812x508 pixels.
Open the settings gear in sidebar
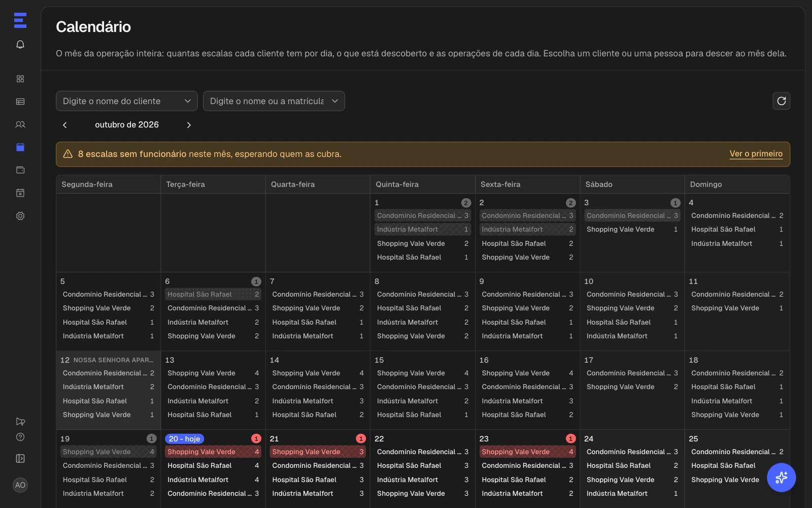[x=20, y=216]
